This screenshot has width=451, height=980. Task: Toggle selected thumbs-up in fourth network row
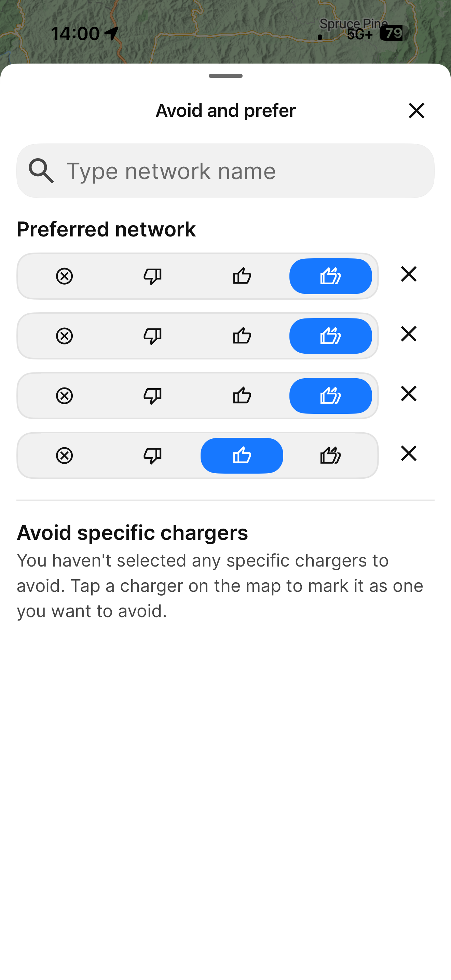coord(242,455)
